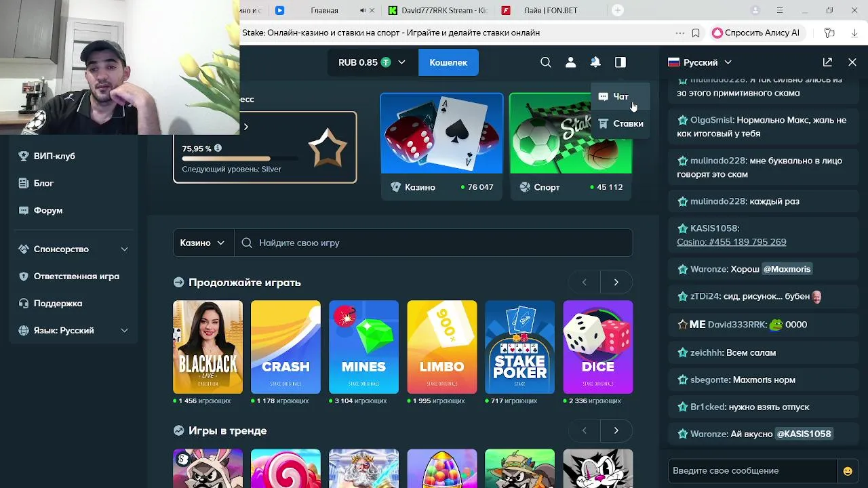This screenshot has width=868, height=488.
Task: Select Чат in the dropdown menu
Action: (620, 96)
